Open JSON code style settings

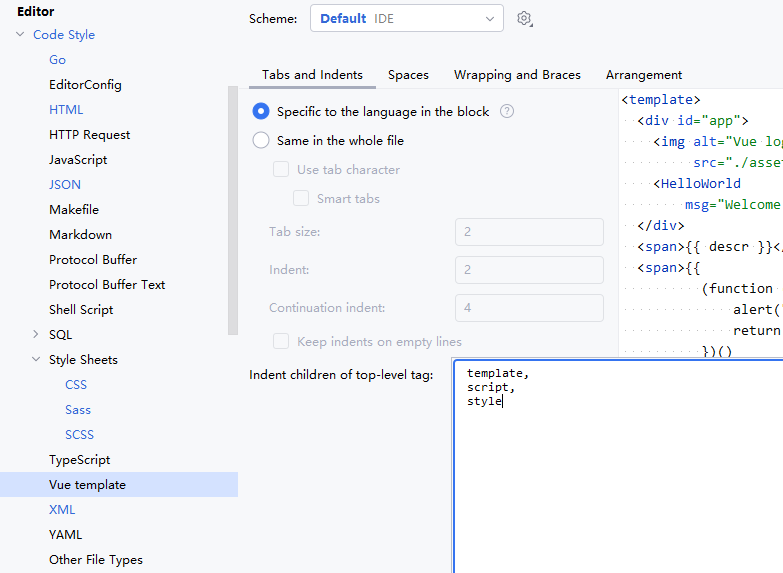(x=65, y=184)
